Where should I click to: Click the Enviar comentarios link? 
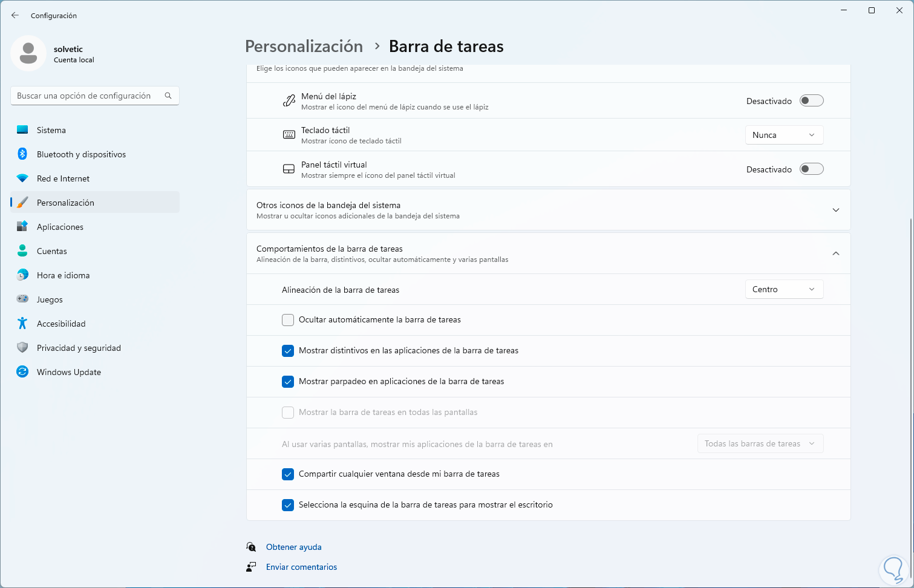[301, 567]
